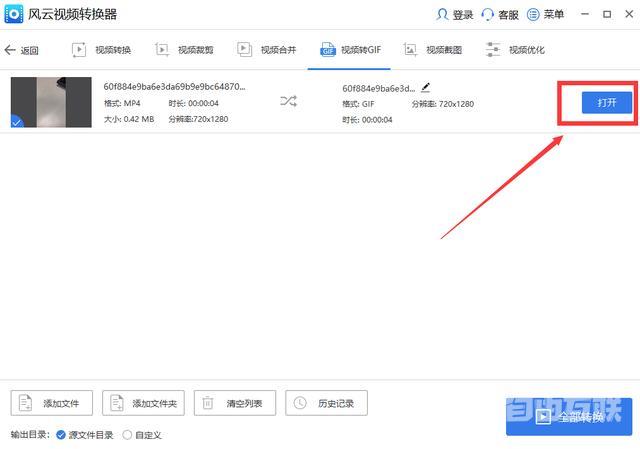The image size is (640, 449).
Task: Click the circular menu icon beside 菜单
Action: tap(533, 15)
